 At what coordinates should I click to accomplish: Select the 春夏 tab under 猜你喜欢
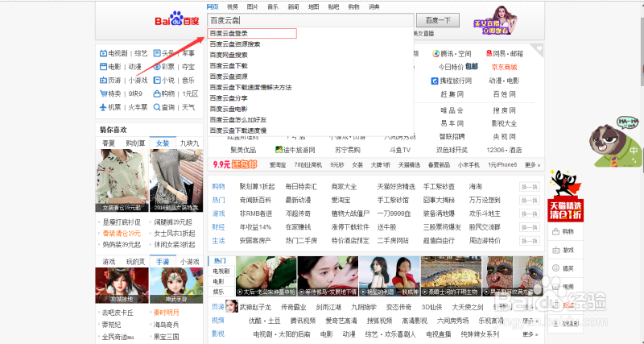point(109,143)
